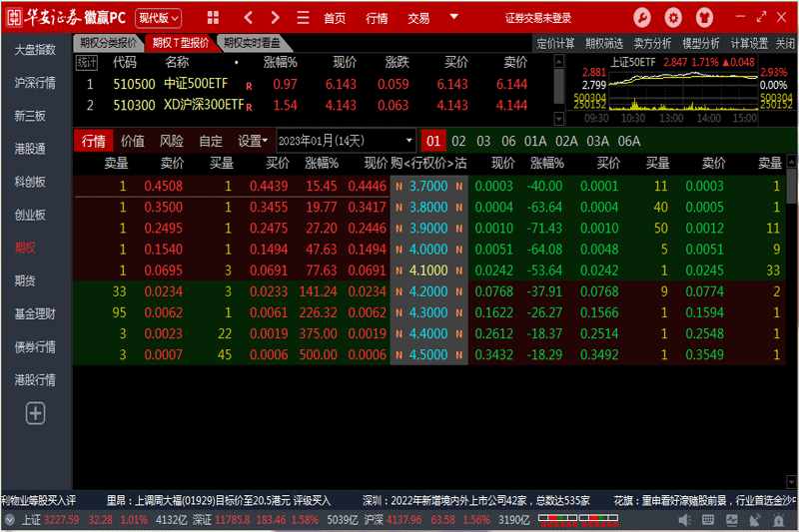The height and width of the screenshot is (532, 799).
Task: Open 卖方分析 tool
Action: [653, 43]
